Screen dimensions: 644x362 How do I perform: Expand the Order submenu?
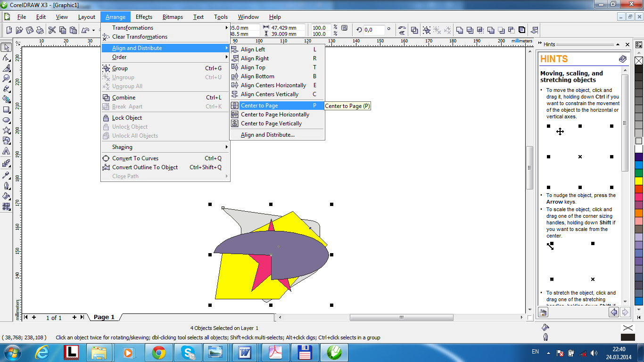tap(165, 57)
